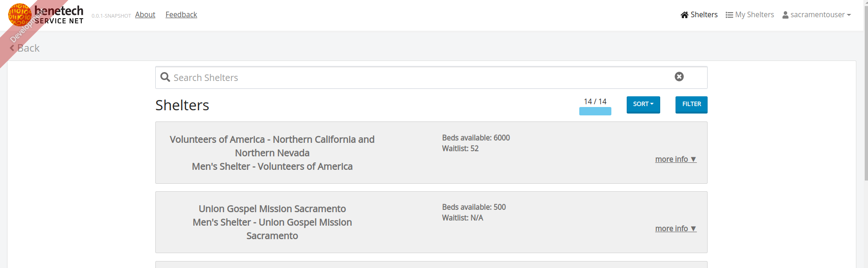Open the sacramentouser account dropdown
868x268 pixels.
click(x=816, y=15)
